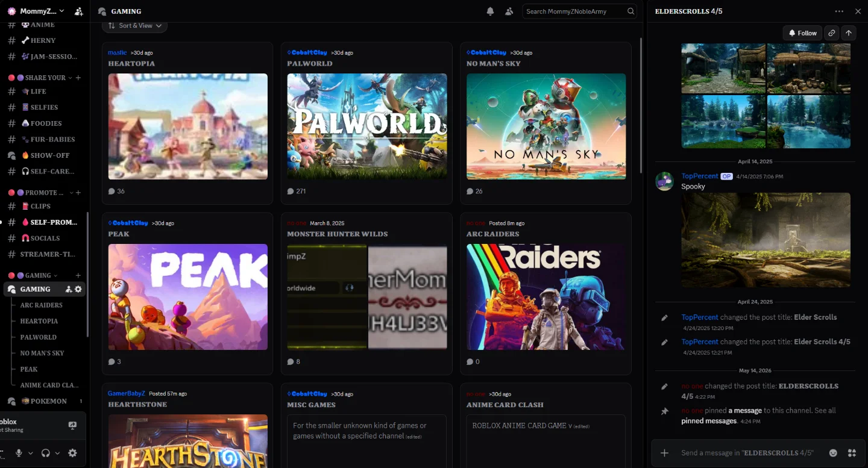The image size is (868, 468).
Task: Click the message input for ELDERSCROLLS 4/5
Action: (747, 453)
